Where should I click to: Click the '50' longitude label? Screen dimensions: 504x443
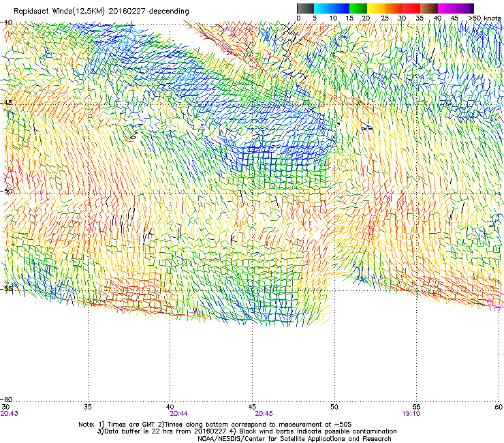point(334,407)
